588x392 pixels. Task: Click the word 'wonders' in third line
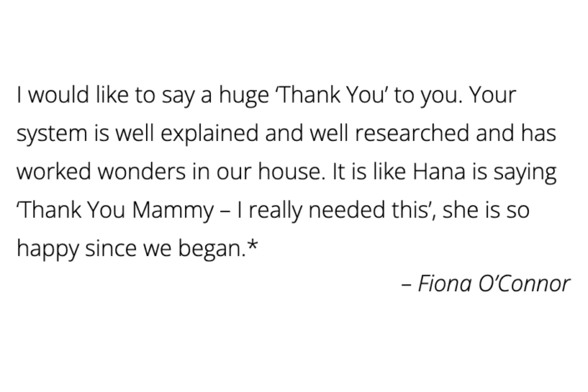click(x=142, y=172)
